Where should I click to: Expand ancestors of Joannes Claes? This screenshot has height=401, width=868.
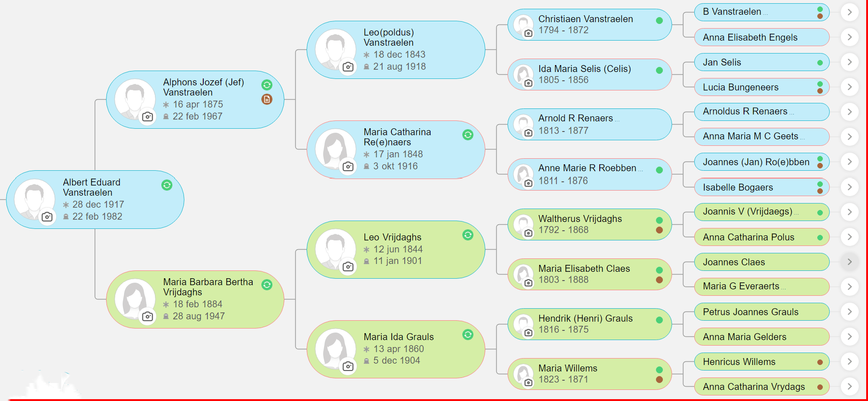850,262
